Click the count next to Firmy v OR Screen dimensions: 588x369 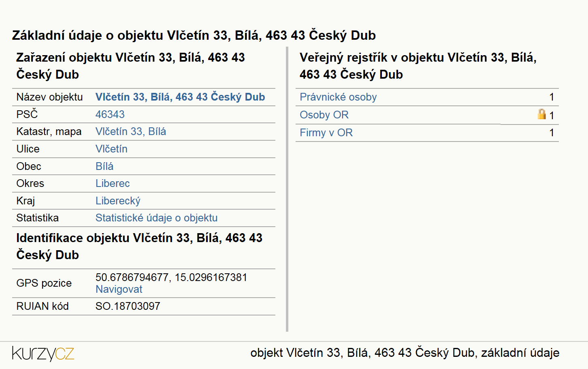point(552,133)
